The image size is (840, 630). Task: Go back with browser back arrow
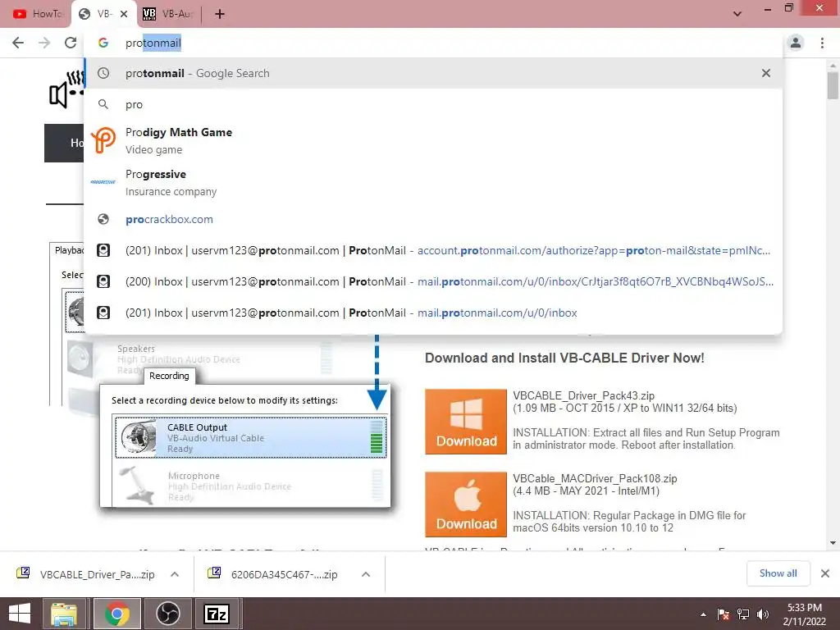point(18,43)
